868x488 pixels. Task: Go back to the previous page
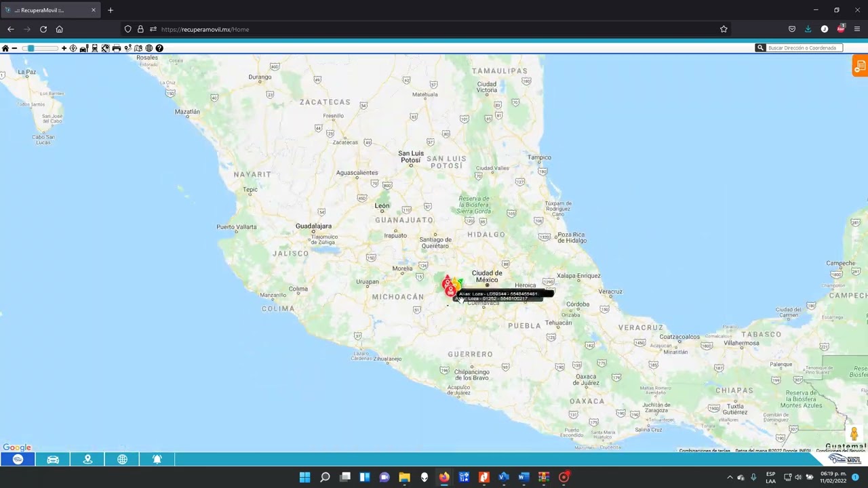pos(11,29)
